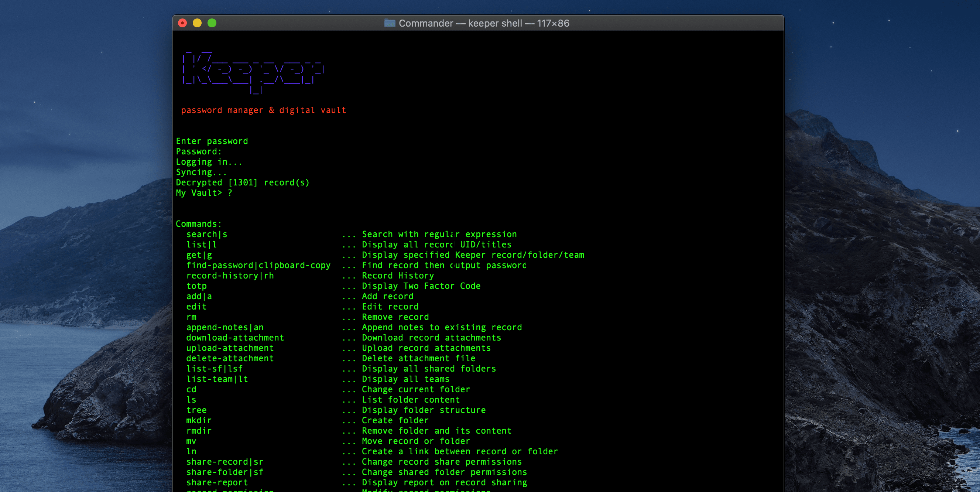980x492 pixels.
Task: Click the green zoom window button
Action: pos(212,23)
